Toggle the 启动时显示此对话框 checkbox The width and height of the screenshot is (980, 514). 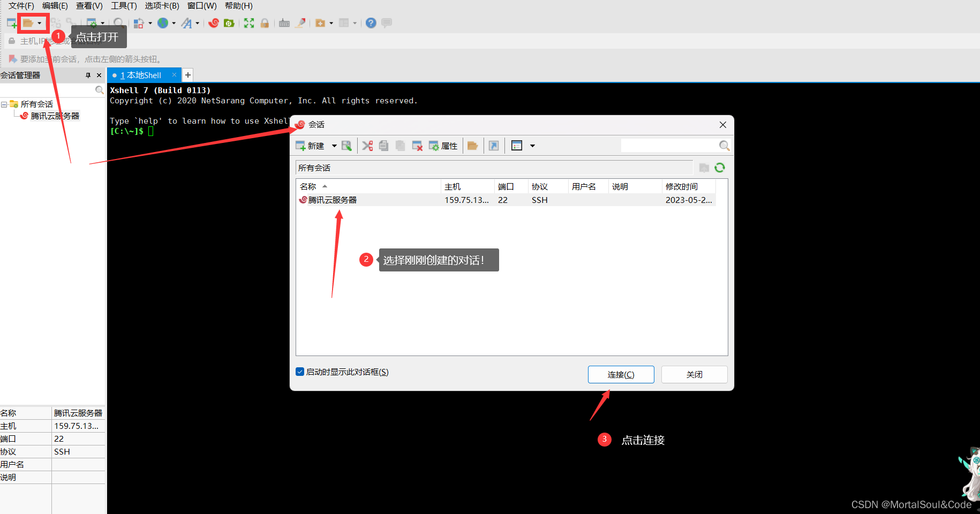click(300, 372)
